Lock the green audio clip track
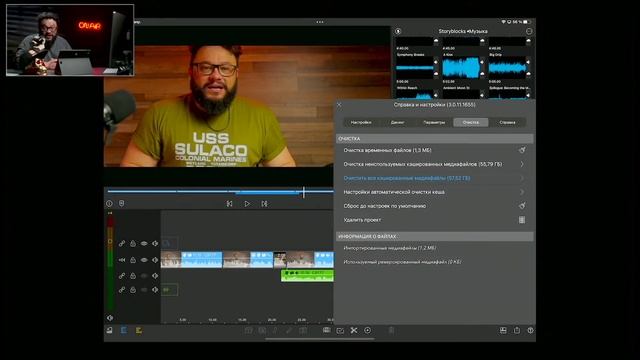This screenshot has height=360, width=640. click(x=133, y=276)
